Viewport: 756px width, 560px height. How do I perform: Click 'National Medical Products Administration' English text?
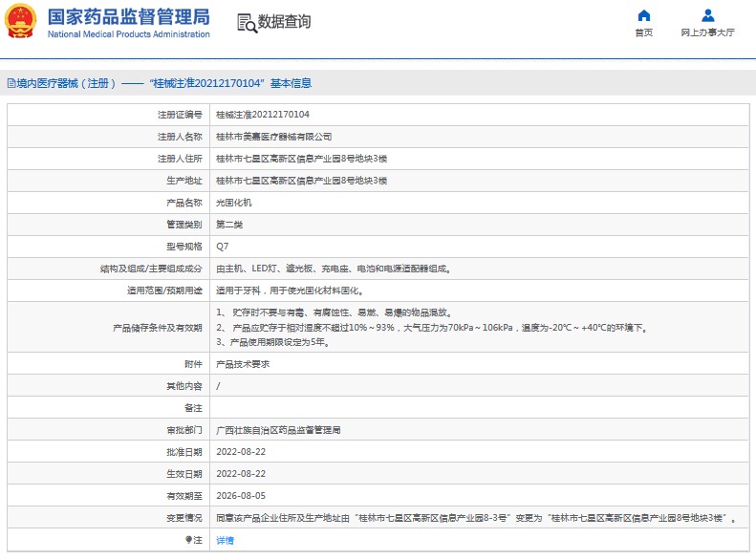click(x=128, y=34)
